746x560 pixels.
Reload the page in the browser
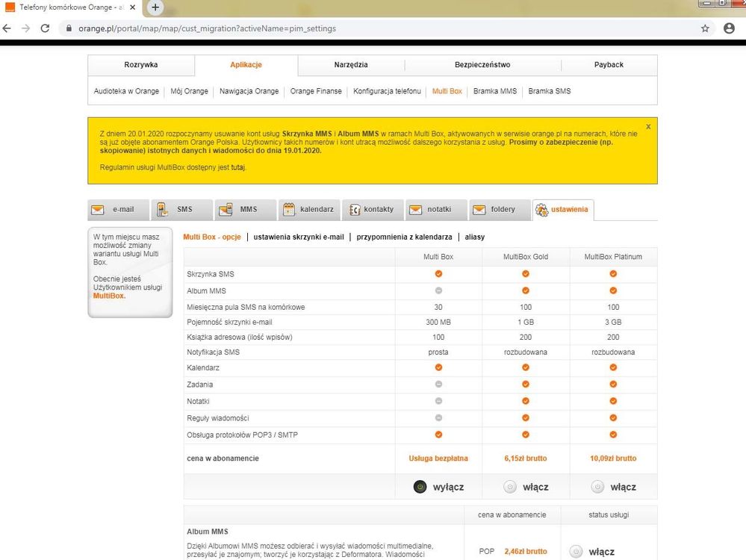coord(45,28)
